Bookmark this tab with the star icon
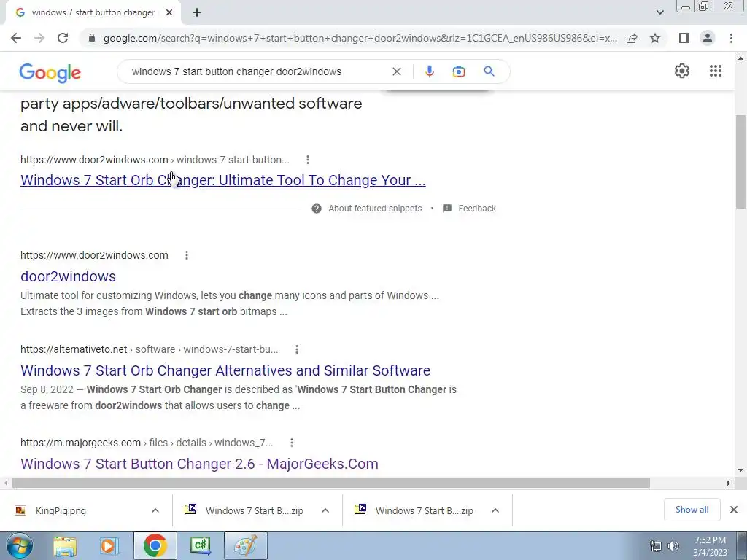Viewport: 747px width, 560px height. (655, 38)
